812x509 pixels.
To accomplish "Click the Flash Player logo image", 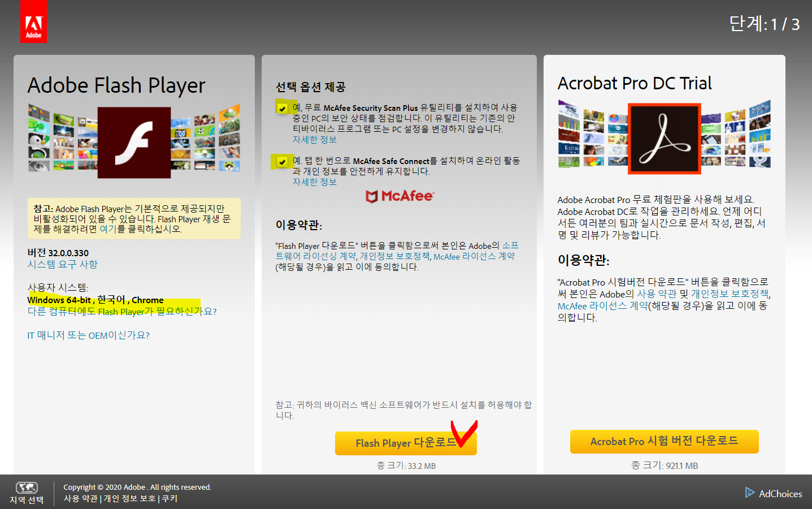I will [x=134, y=143].
